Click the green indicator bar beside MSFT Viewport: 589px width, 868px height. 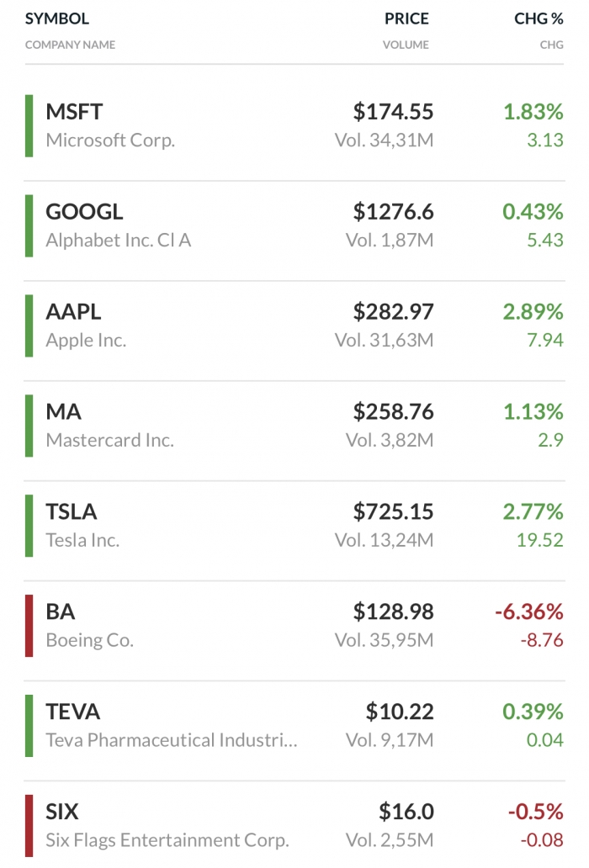click(29, 125)
